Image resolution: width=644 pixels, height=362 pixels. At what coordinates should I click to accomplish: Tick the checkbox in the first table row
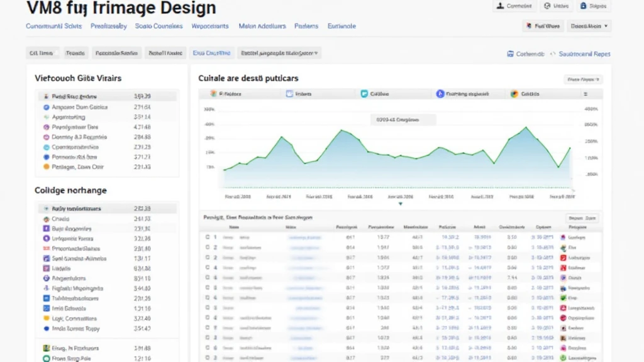pos(207,238)
